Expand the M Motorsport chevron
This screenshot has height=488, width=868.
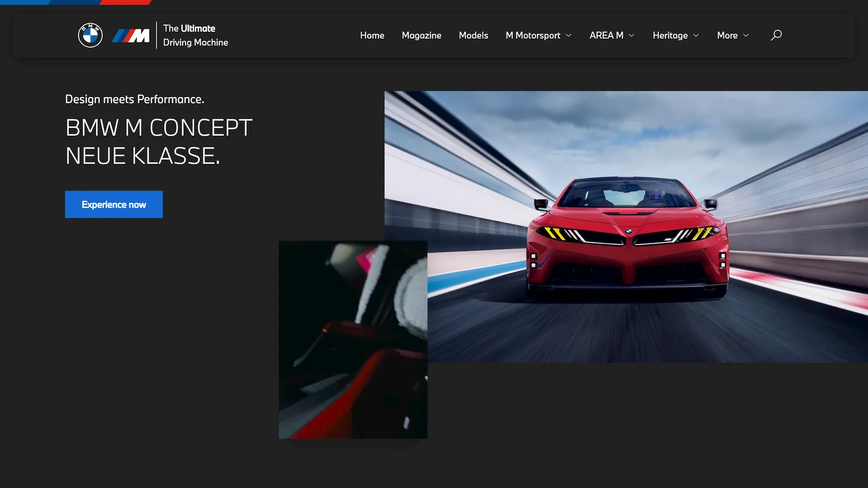point(569,35)
